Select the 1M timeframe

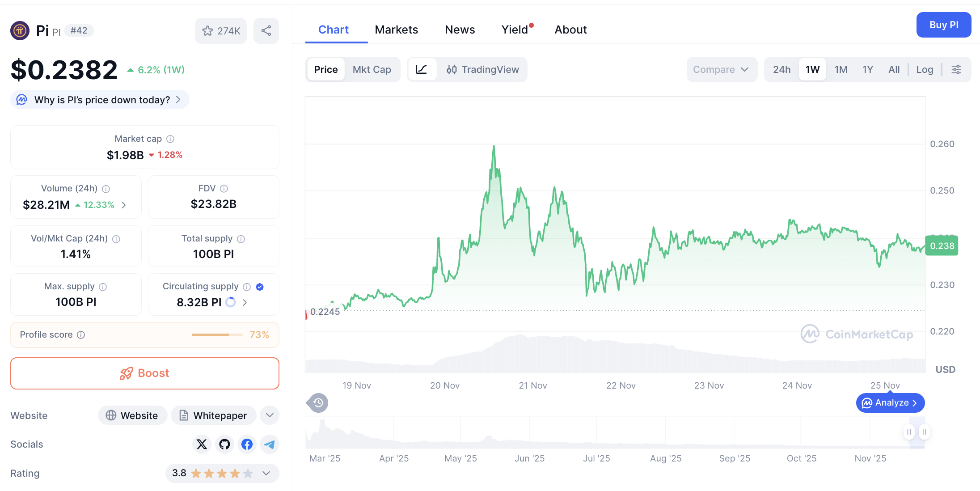pos(841,69)
